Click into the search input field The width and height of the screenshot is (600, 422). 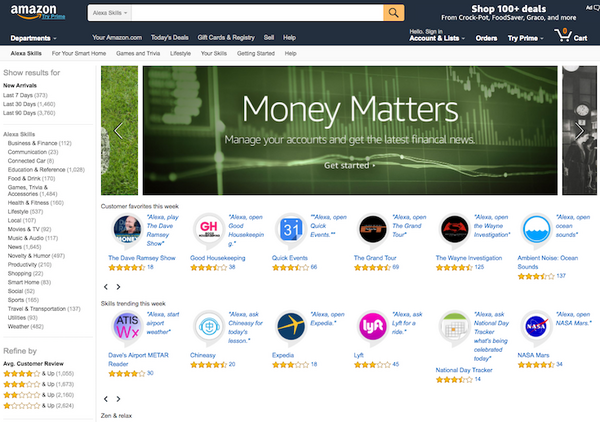tap(257, 13)
